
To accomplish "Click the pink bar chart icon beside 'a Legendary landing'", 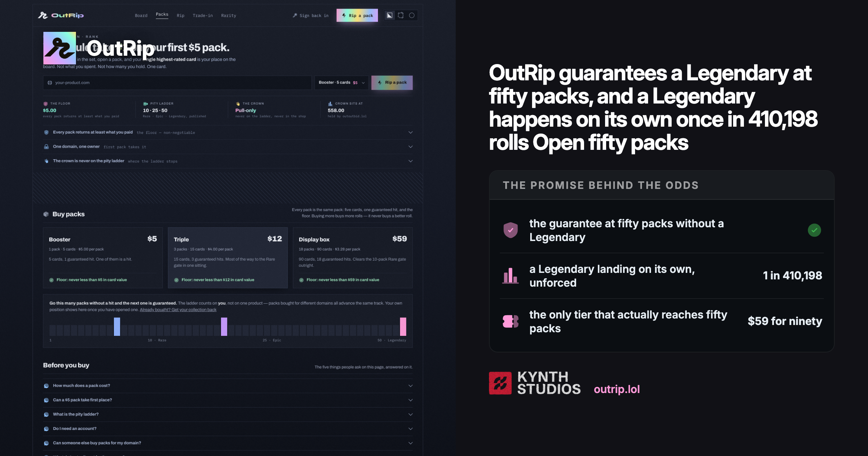I will (x=511, y=276).
